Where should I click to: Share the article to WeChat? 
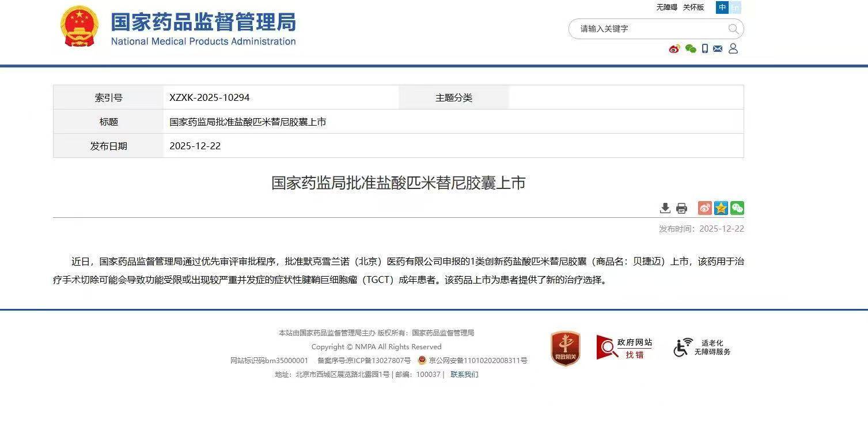(737, 208)
